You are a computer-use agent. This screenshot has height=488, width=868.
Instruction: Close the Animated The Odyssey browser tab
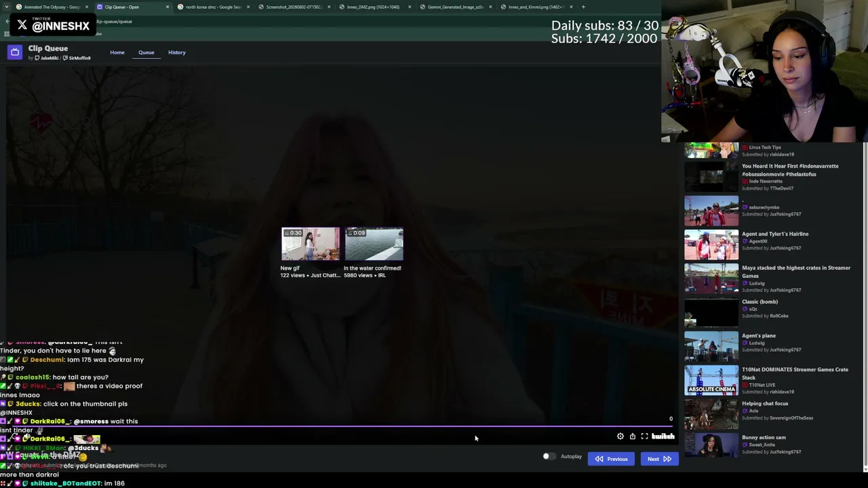pos(87,7)
